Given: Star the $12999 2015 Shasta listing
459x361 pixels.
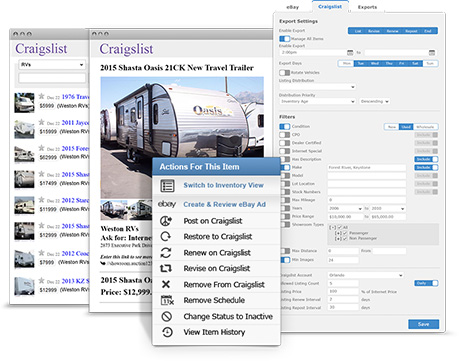Looking at the screenshot, I should (41, 225).
